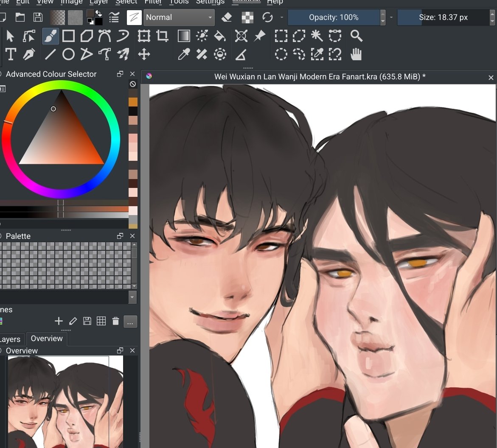Open the Select menu
The image size is (497, 448).
coord(126,2)
